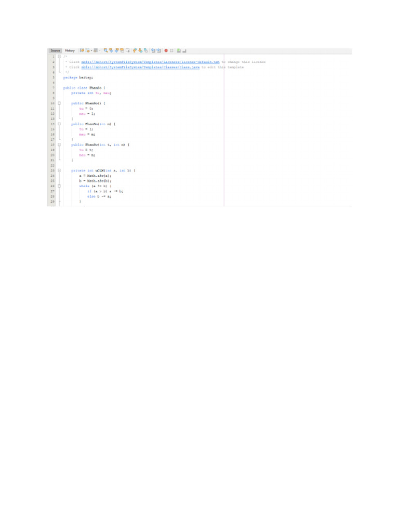Open the Forward navigation history dropdown arrow
This screenshot has width=399, height=532.
(x=100, y=50)
